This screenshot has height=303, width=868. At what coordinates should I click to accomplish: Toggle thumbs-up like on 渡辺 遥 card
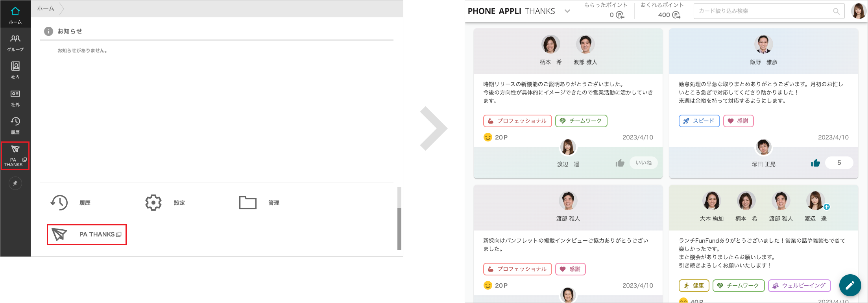[x=620, y=163]
